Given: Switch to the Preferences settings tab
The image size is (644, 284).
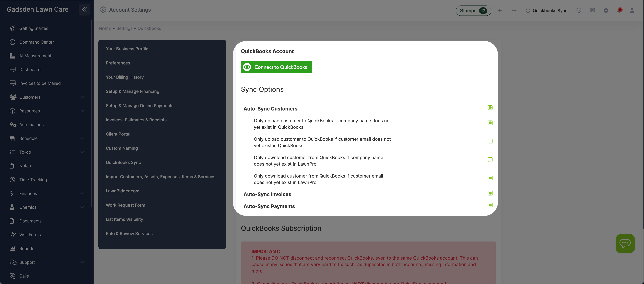Looking at the screenshot, I should [x=118, y=63].
